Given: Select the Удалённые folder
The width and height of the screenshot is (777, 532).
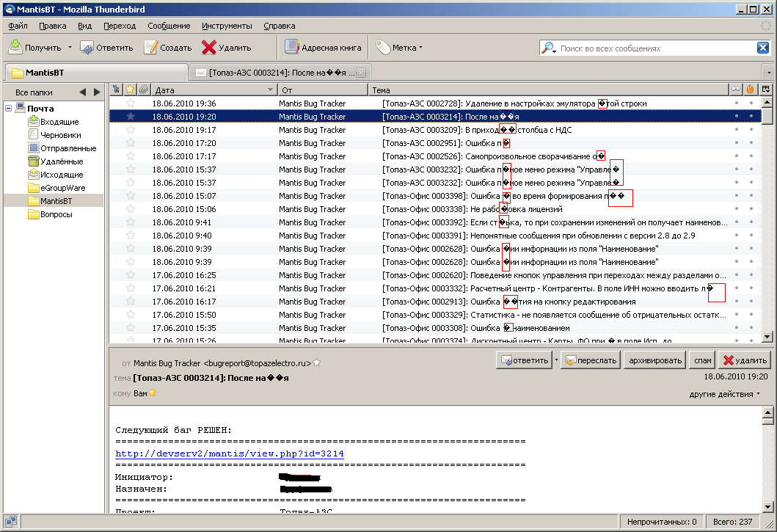Looking at the screenshot, I should coord(56,161).
